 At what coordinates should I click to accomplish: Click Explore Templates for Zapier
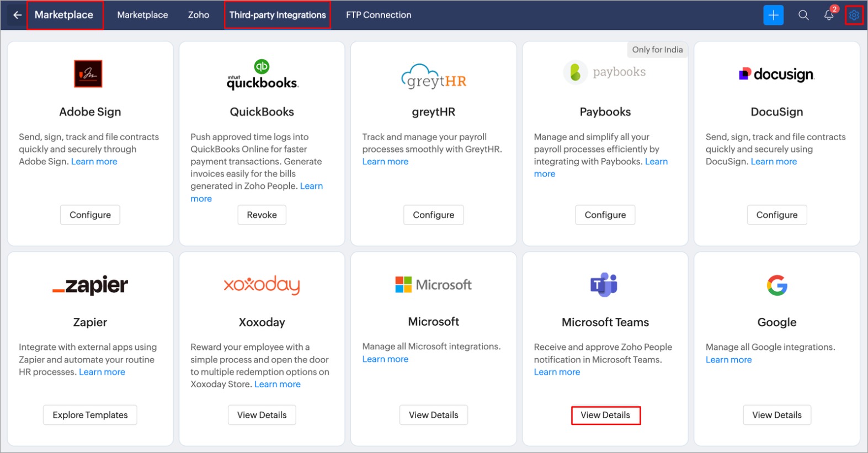point(90,415)
